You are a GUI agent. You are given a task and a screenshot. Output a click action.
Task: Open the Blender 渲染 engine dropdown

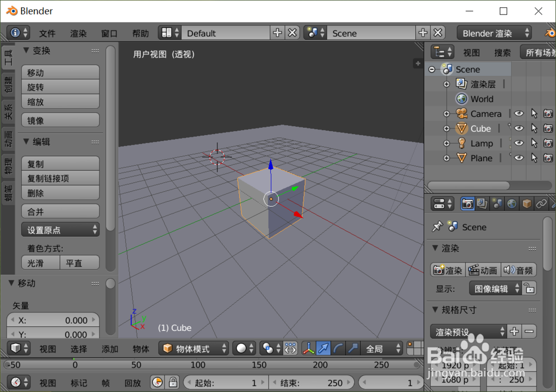[494, 33]
